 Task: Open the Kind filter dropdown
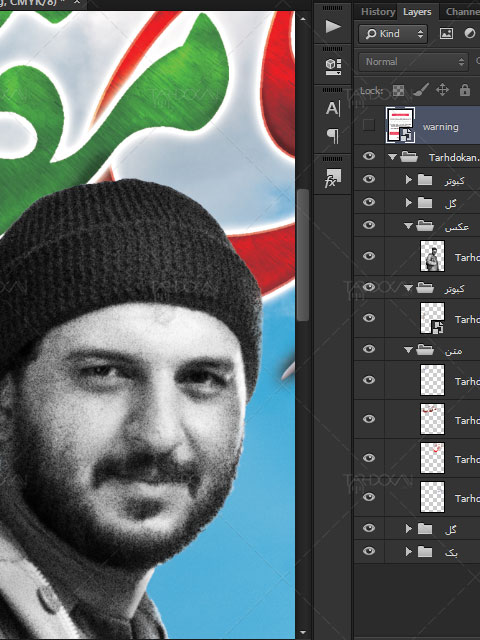coord(393,34)
